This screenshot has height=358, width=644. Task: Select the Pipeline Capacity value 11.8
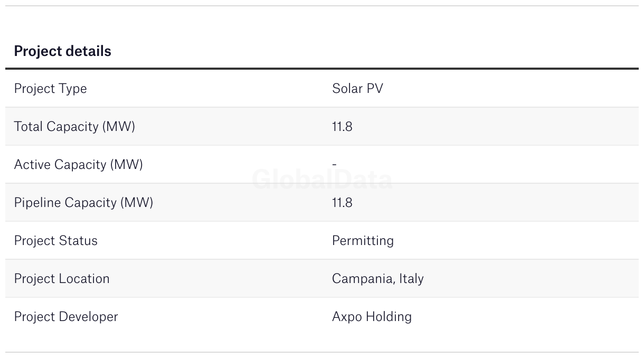(342, 203)
